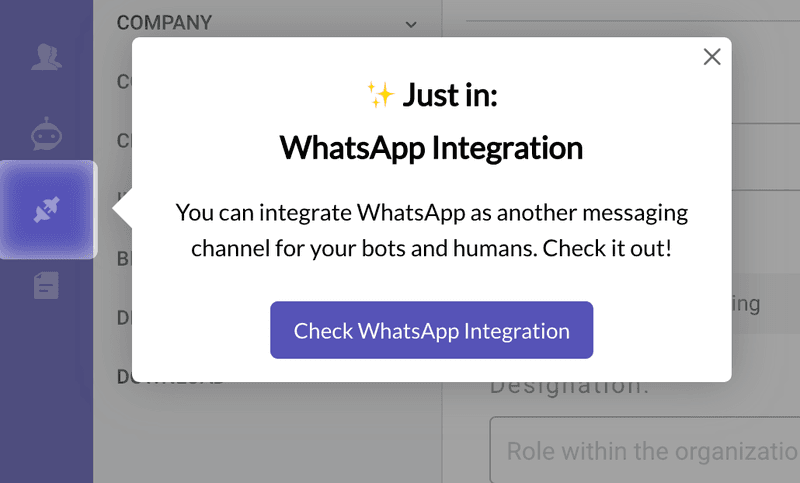Open the chatbot robot icon in sidebar
The height and width of the screenshot is (483, 800).
pyautogui.click(x=46, y=132)
